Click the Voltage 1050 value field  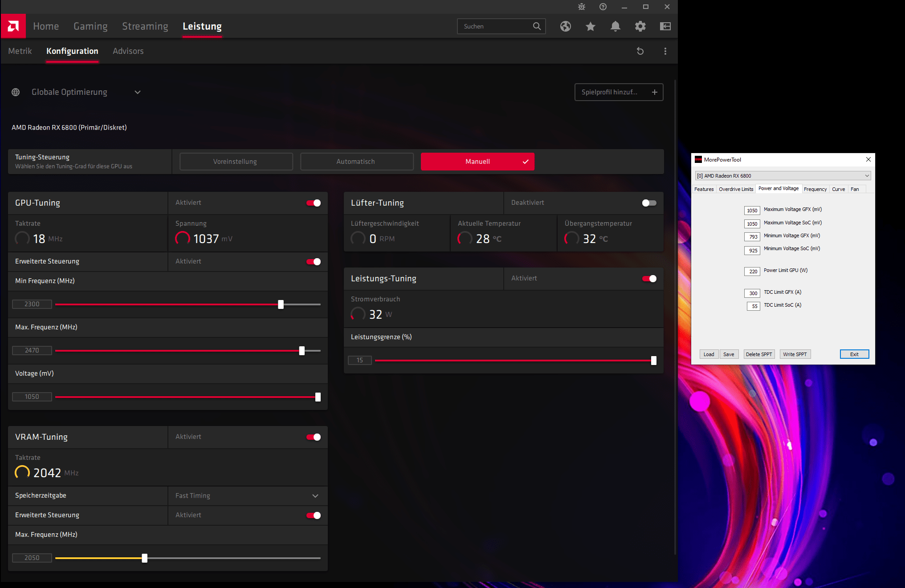(32, 397)
